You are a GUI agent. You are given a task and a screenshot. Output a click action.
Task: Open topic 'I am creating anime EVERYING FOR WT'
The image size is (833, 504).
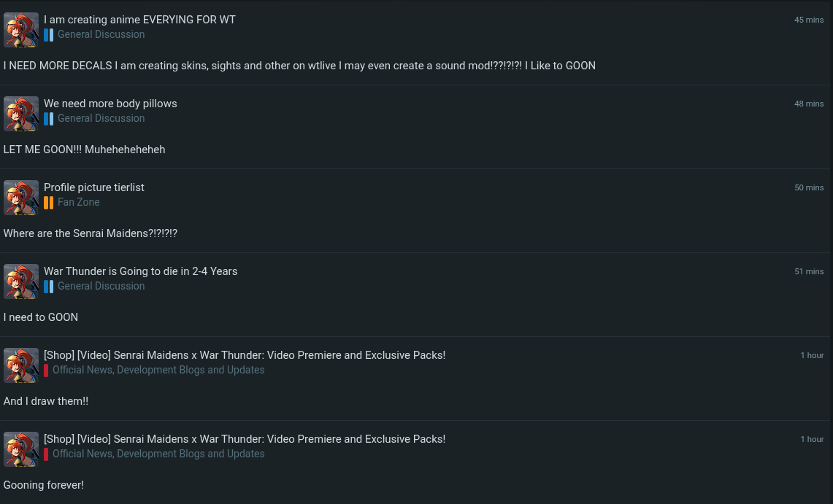[139, 20]
